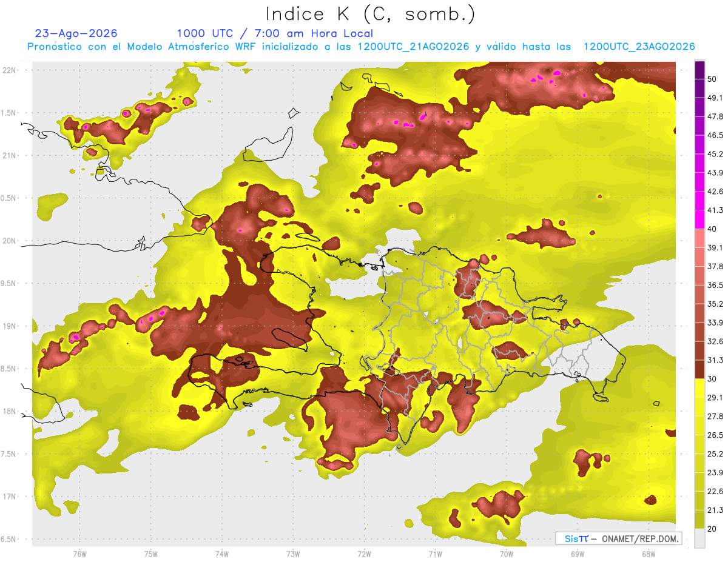Click the legend value "45.2"
Screen dimensions: 728x562
715,155
